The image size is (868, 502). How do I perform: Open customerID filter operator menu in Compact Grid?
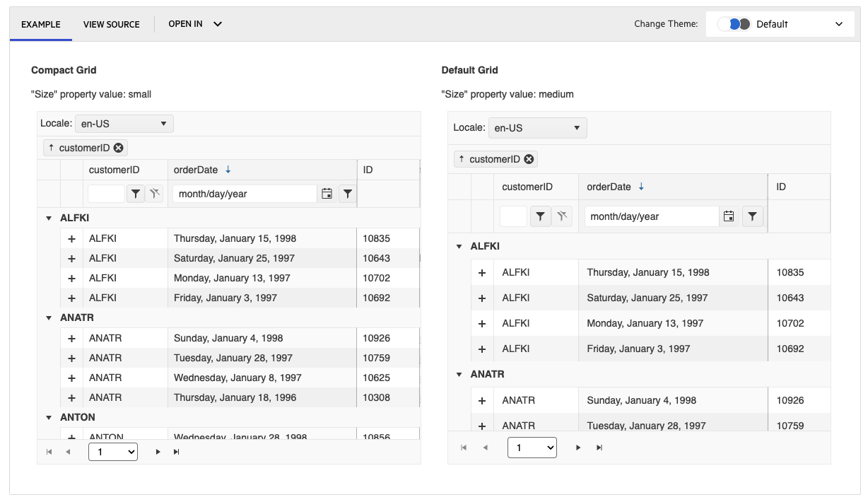(136, 194)
